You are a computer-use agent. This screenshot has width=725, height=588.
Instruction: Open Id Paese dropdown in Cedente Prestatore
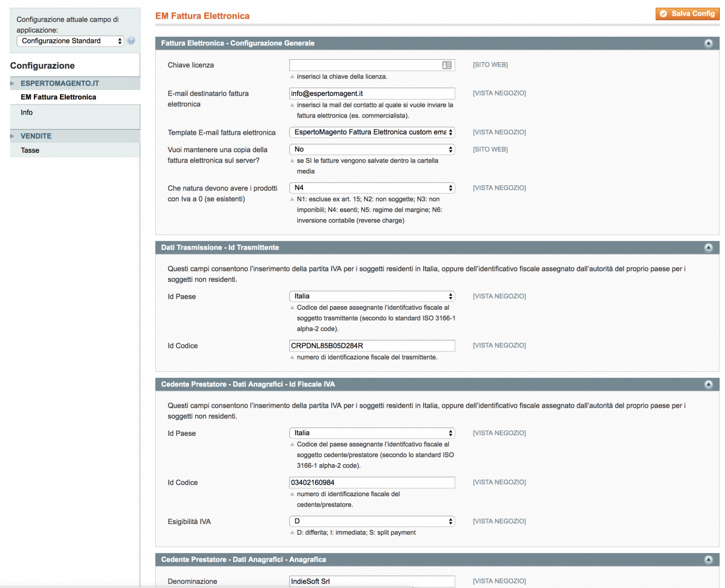point(372,433)
